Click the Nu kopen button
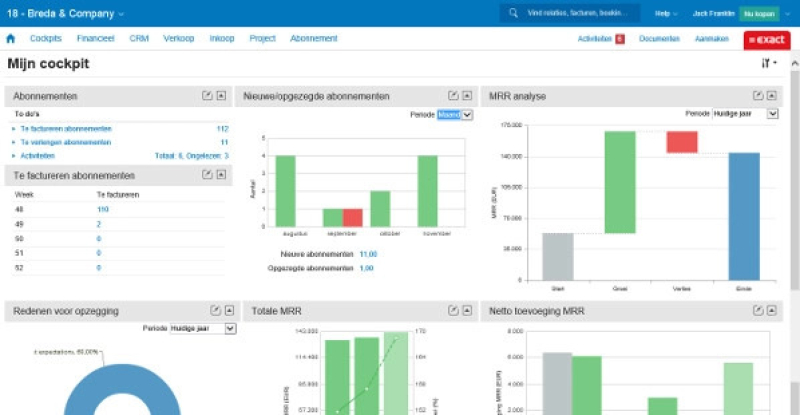The image size is (800, 415). [759, 14]
